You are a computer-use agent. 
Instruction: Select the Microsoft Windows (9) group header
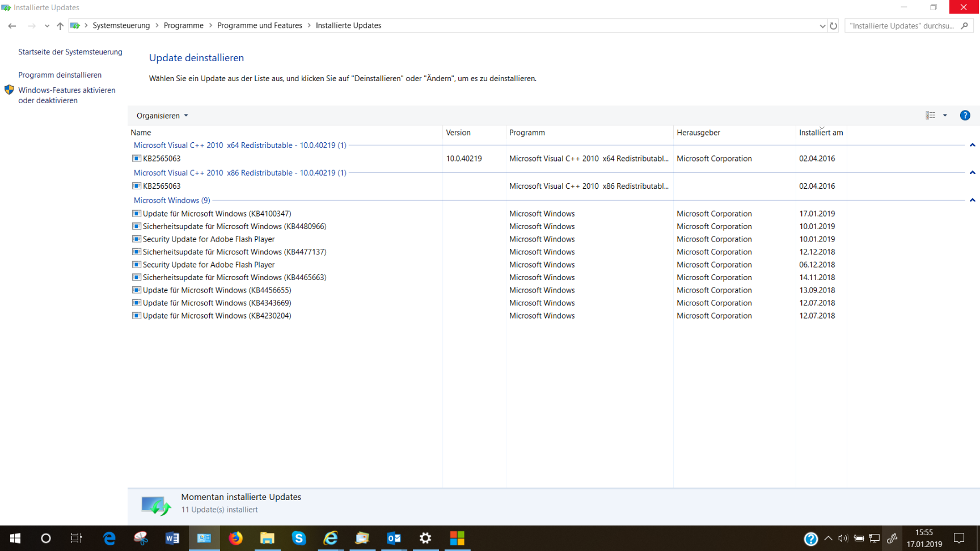[172, 200]
